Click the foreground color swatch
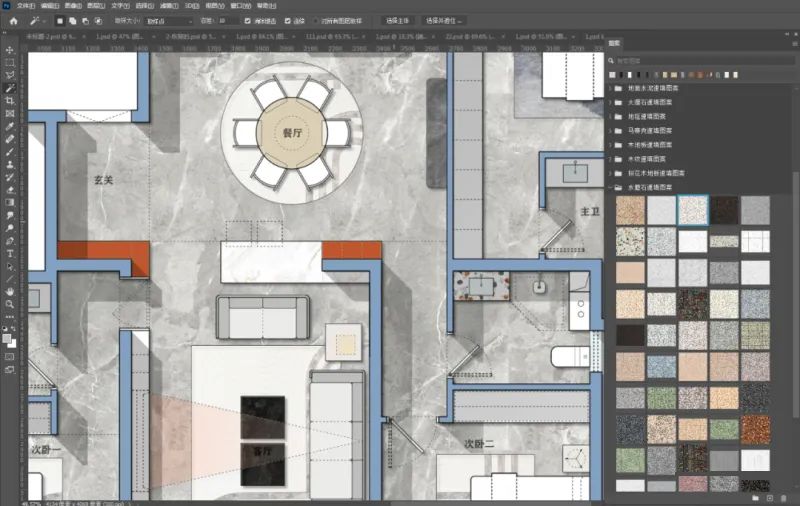800x506 pixels. click(x=7, y=338)
